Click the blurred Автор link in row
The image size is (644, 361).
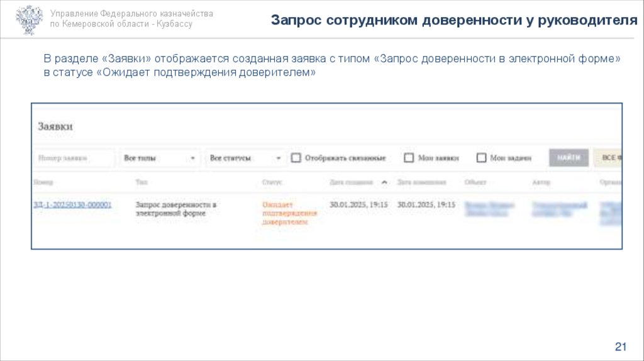point(559,209)
